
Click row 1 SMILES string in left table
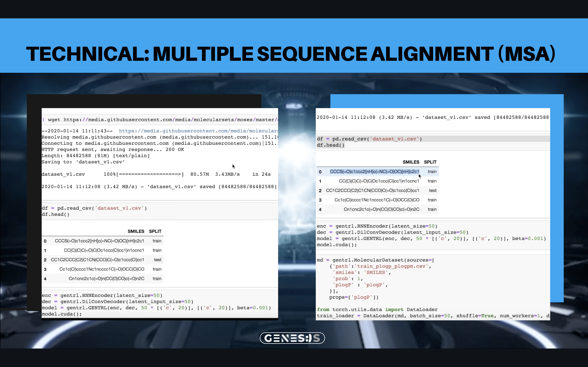click(x=104, y=250)
